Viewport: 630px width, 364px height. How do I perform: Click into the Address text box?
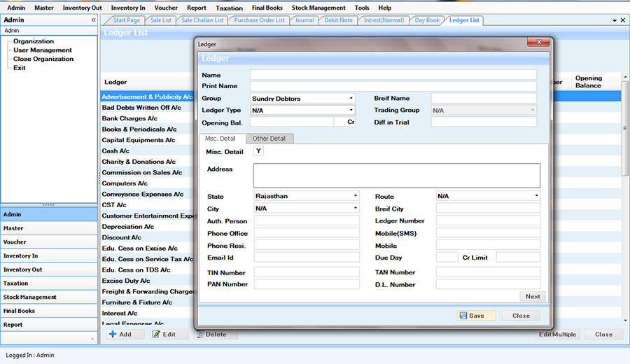pos(396,175)
